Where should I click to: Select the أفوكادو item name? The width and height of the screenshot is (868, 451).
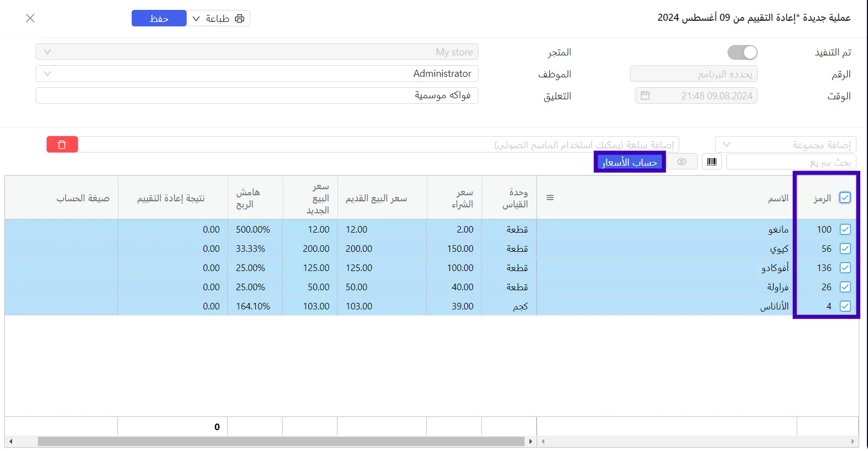click(x=775, y=268)
